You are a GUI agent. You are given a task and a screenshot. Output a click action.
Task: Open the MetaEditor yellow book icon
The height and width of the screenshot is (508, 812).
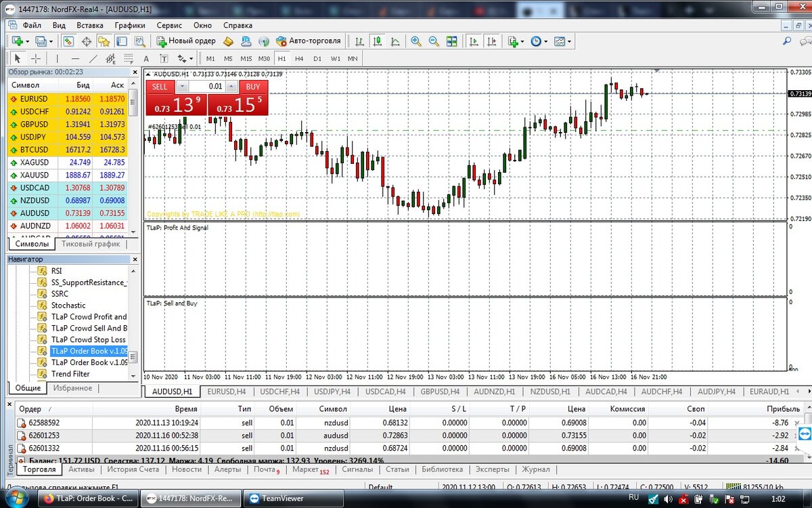click(x=229, y=41)
